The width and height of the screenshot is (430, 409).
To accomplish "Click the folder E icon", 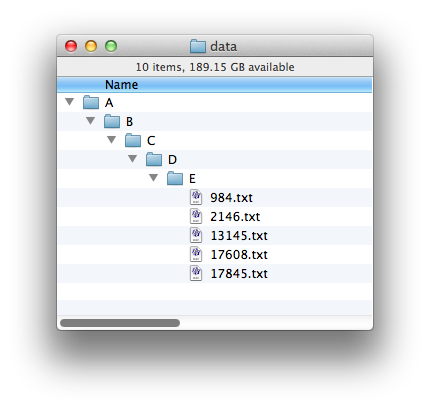I will point(175,178).
